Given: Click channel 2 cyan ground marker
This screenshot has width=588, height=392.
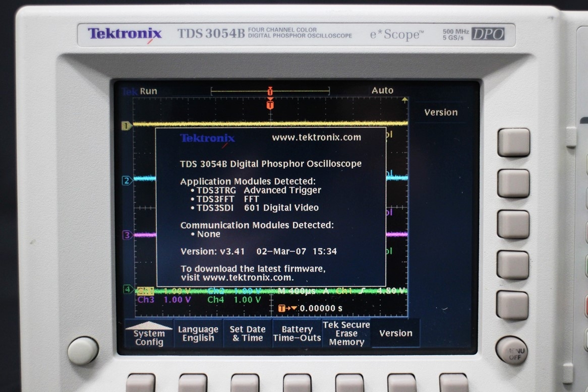Looking at the screenshot, I should pos(127,181).
